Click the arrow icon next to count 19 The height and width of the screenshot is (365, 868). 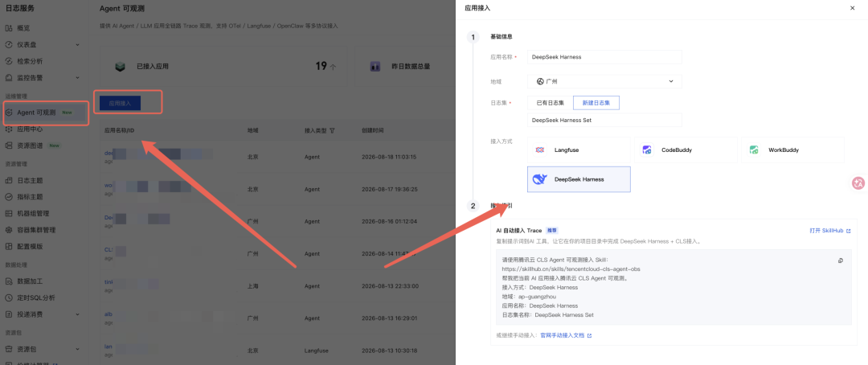click(333, 67)
